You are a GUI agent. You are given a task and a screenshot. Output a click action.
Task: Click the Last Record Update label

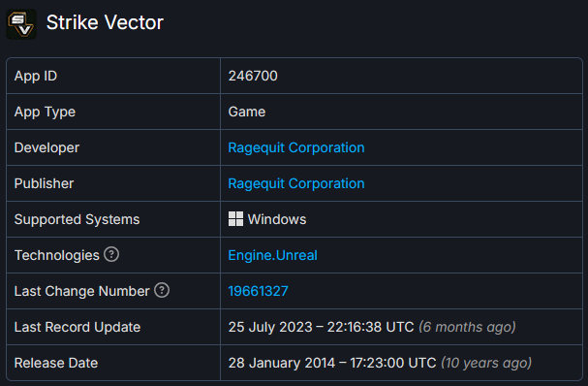[77, 327]
